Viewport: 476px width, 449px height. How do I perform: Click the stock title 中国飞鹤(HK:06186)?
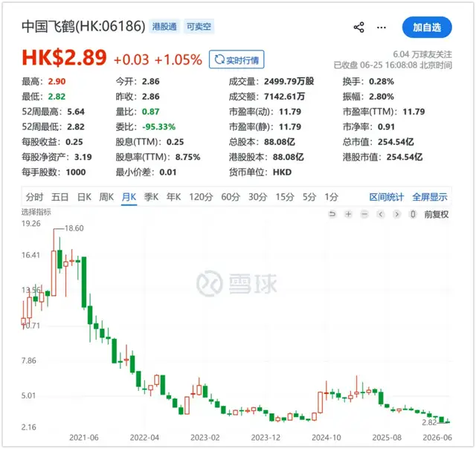(x=83, y=27)
